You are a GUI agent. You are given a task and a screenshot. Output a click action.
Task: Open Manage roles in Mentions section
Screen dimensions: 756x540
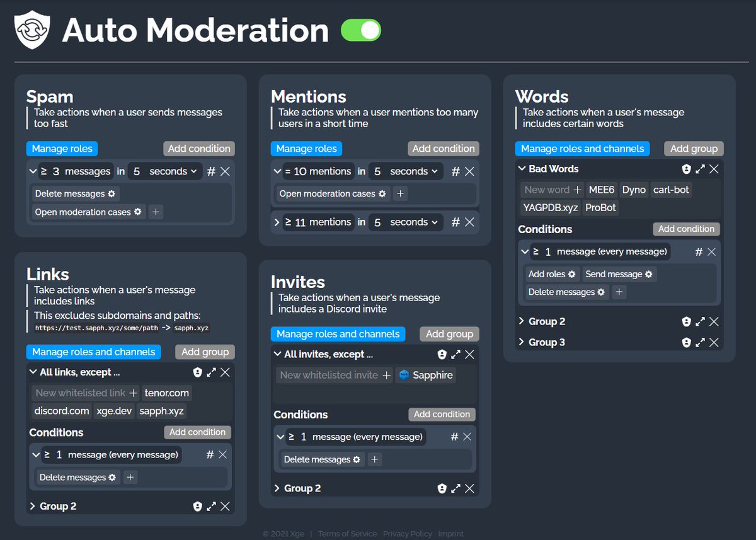point(306,149)
